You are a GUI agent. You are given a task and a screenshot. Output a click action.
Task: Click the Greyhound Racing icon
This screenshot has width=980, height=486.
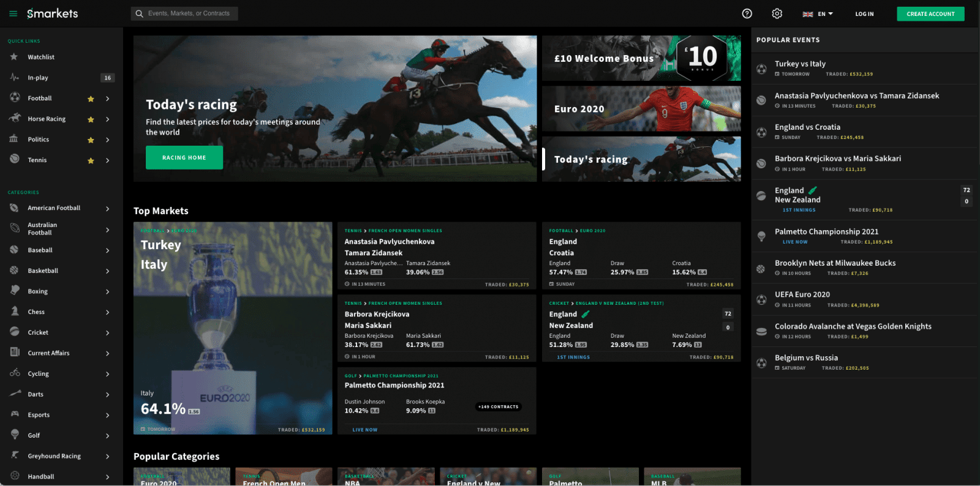pos(15,455)
